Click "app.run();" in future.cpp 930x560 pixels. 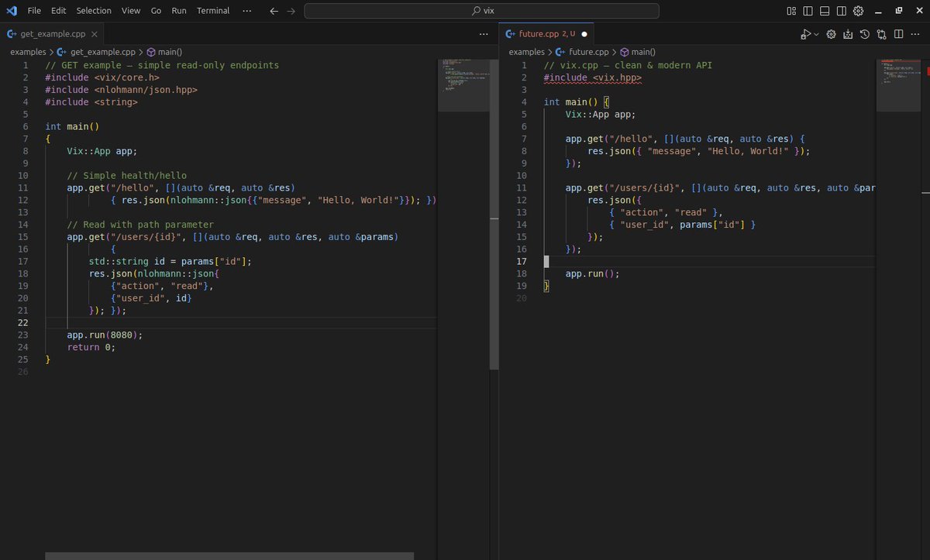pos(593,273)
